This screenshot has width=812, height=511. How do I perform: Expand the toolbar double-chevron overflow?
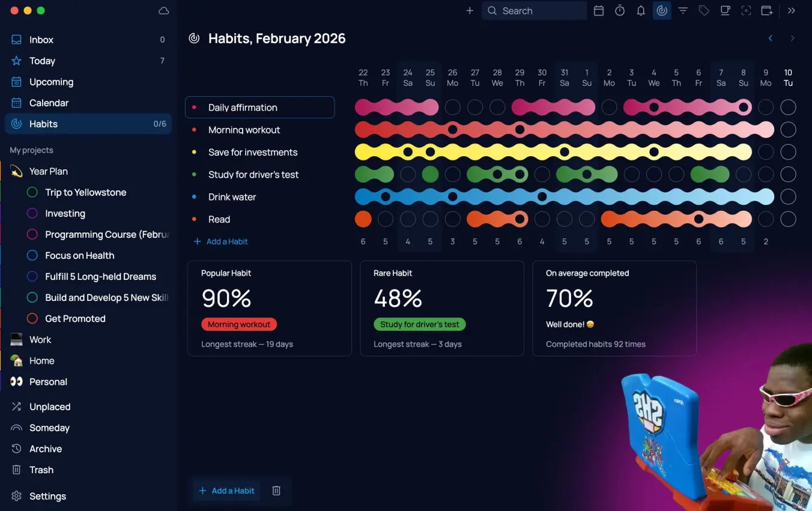point(792,11)
